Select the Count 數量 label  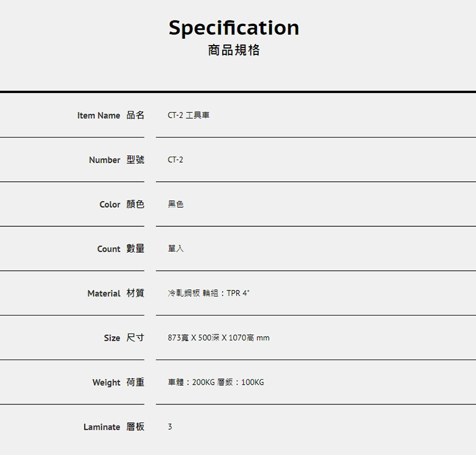[x=121, y=248]
